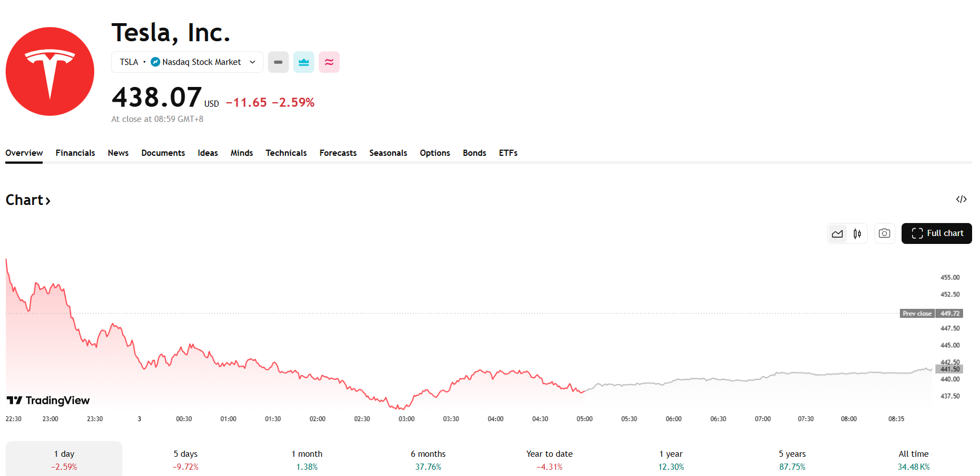Select the 6 months range
This screenshot has width=980, height=476.
pos(428,460)
